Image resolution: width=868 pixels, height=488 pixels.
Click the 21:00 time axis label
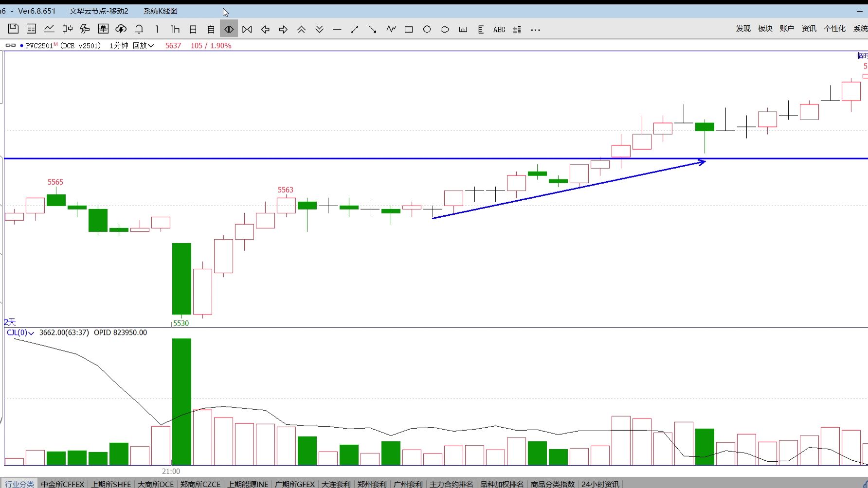click(x=171, y=471)
